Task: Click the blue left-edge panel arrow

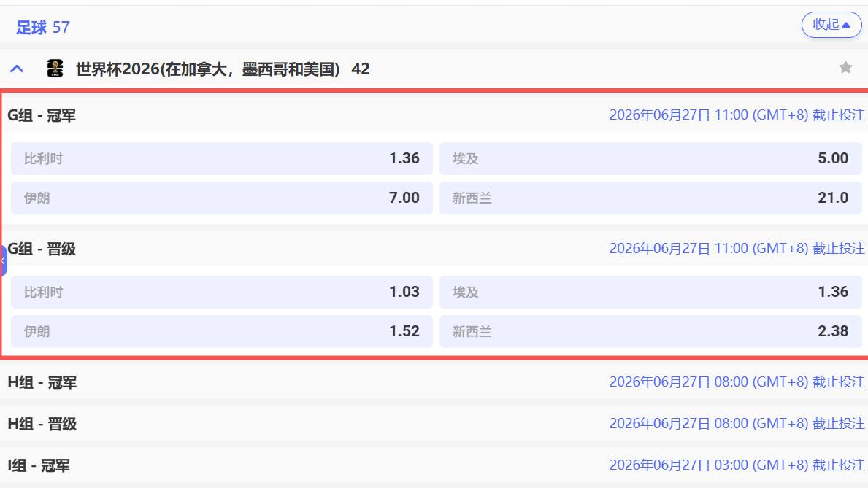Action: click(3, 260)
